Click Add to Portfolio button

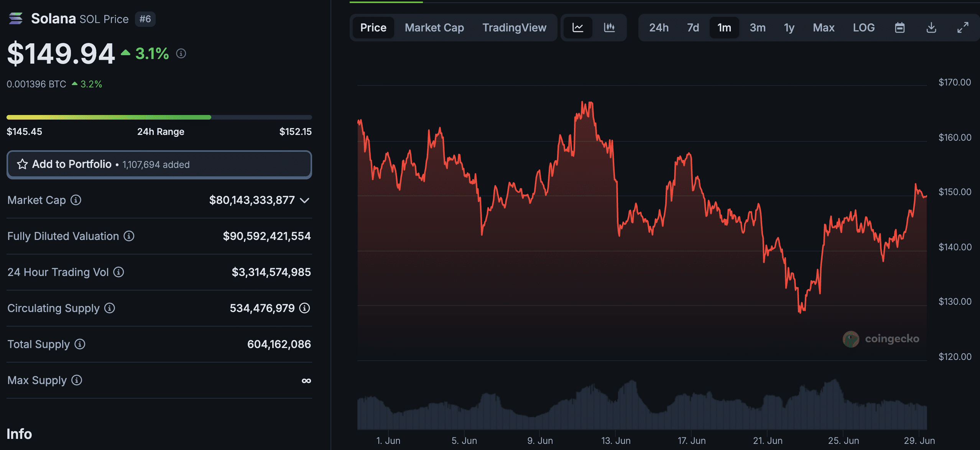click(159, 164)
